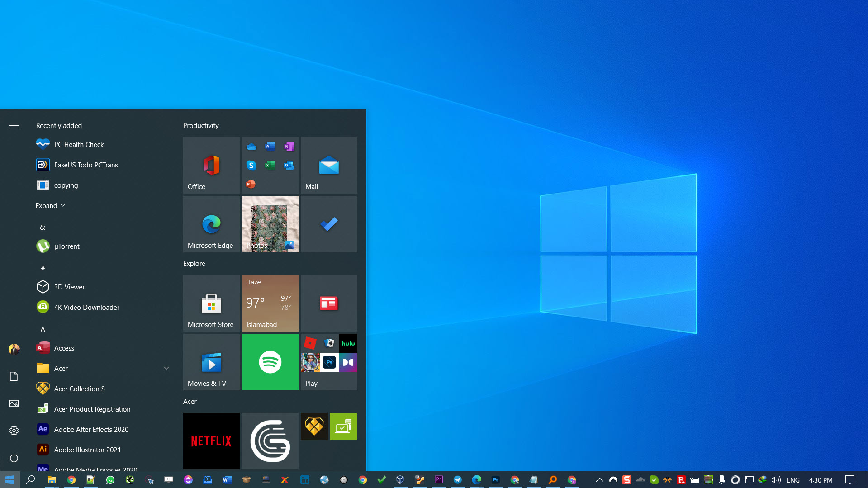The width and height of the screenshot is (868, 488).
Task: Open LinkedIn from the taskbar
Action: coord(305,480)
